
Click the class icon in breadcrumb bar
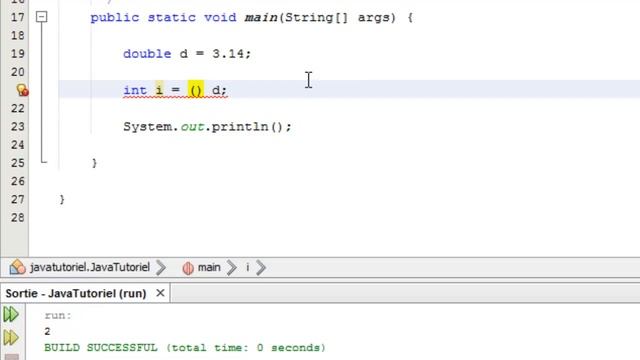coord(18,267)
